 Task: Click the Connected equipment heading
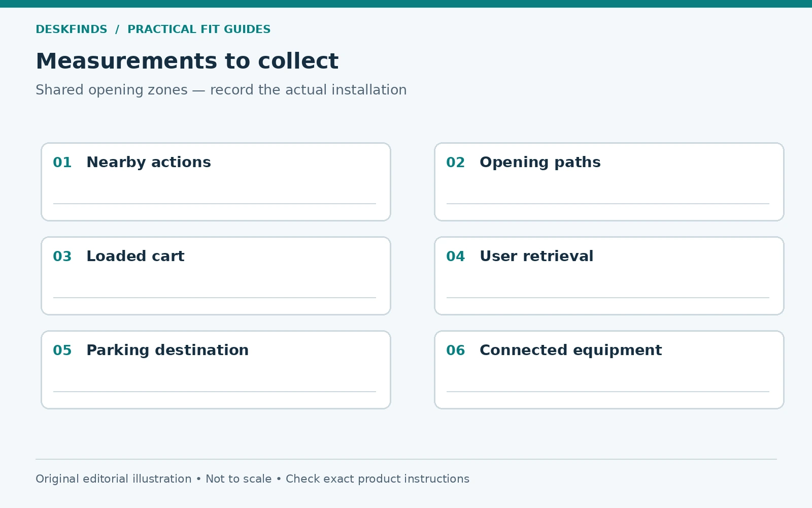[x=570, y=351]
